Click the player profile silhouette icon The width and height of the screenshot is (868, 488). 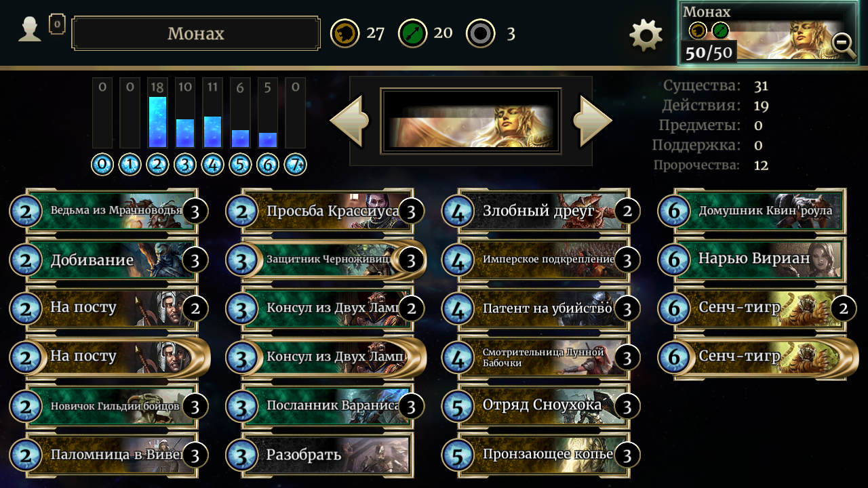pos(30,30)
